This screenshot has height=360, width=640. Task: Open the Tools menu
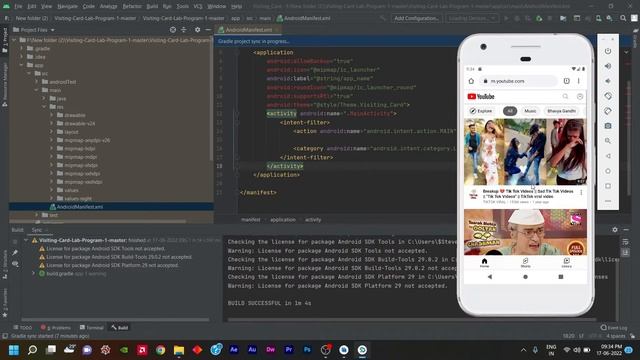(x=182, y=6)
